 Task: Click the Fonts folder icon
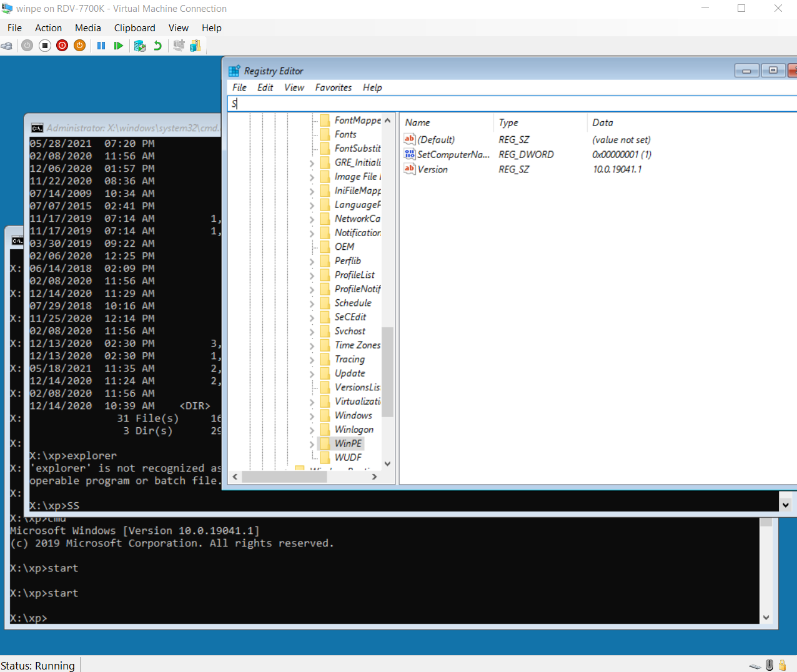[325, 134]
